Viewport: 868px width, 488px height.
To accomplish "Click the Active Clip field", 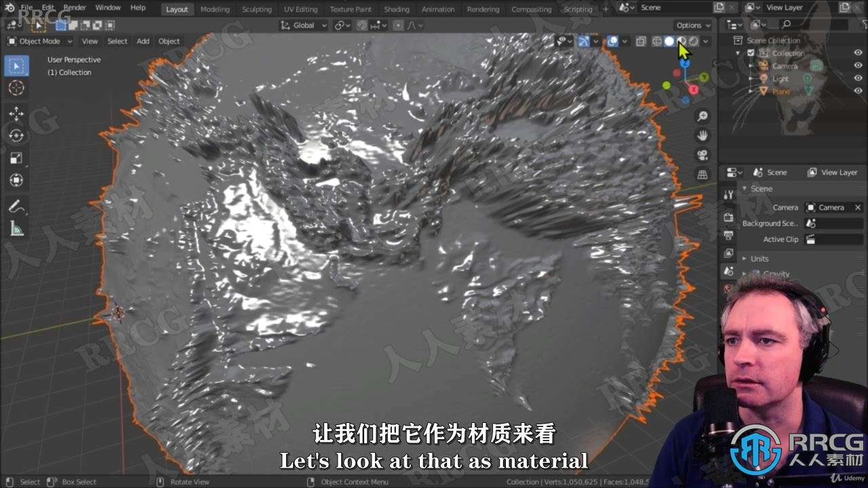I will (833, 239).
